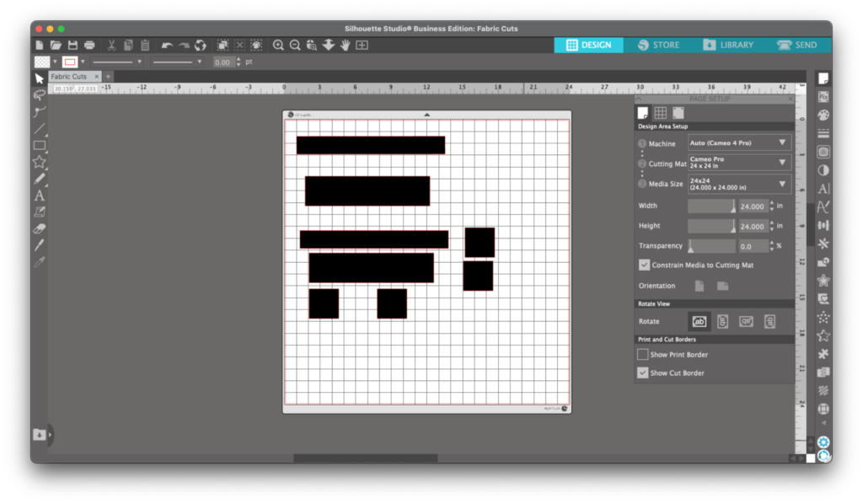Screen dimensions: 863x504
Task: Switch to the SEND tab
Action: pos(796,45)
